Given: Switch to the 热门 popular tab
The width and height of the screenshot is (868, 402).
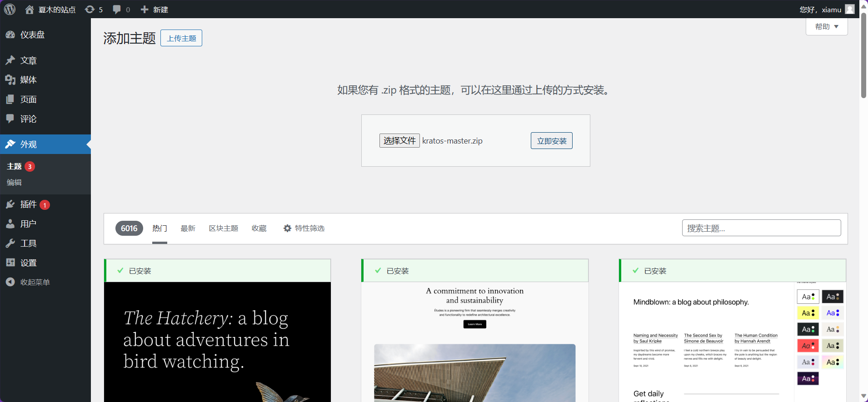Looking at the screenshot, I should pos(160,228).
